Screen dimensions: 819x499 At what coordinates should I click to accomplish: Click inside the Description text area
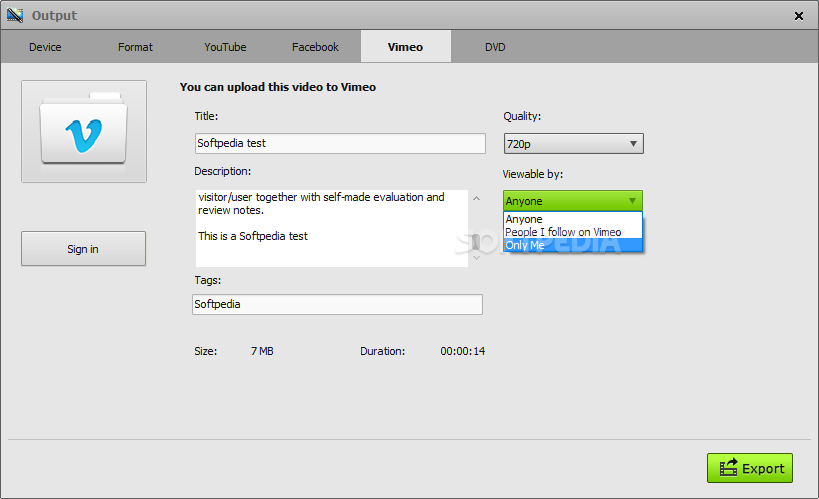tap(332, 228)
